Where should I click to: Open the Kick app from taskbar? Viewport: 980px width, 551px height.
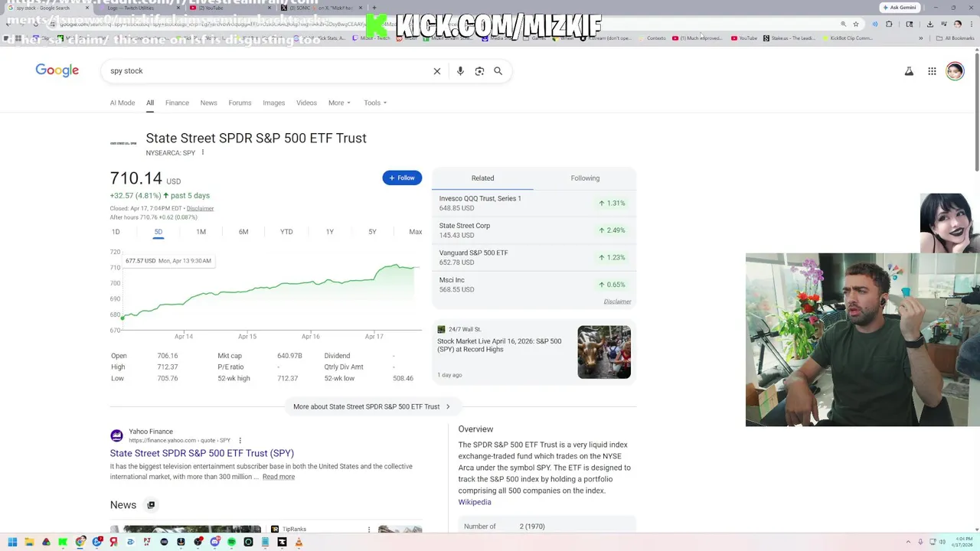[63, 542]
